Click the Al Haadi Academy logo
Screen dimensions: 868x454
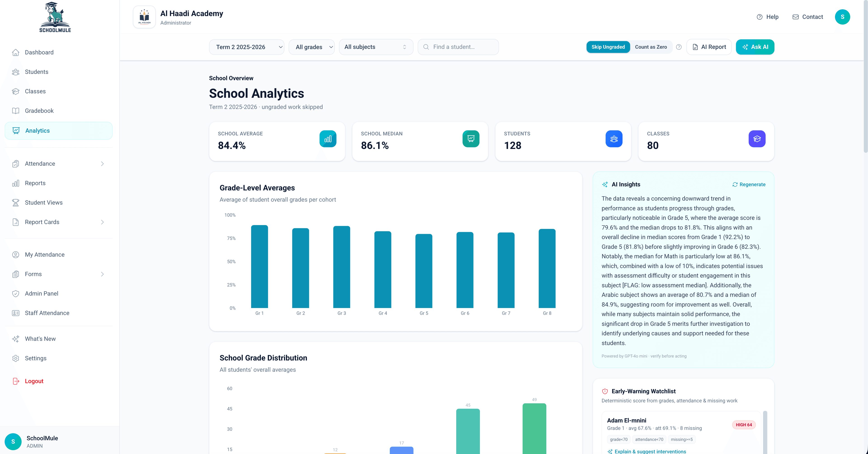(144, 17)
